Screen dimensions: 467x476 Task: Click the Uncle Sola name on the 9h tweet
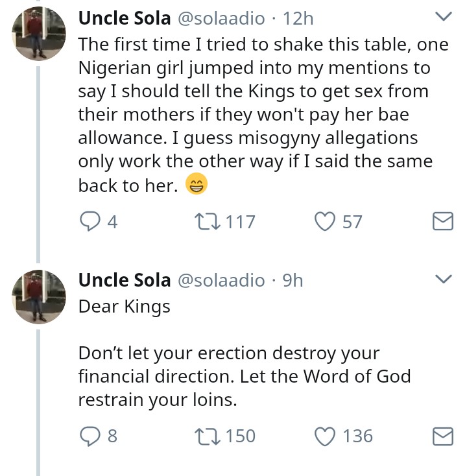(x=124, y=280)
